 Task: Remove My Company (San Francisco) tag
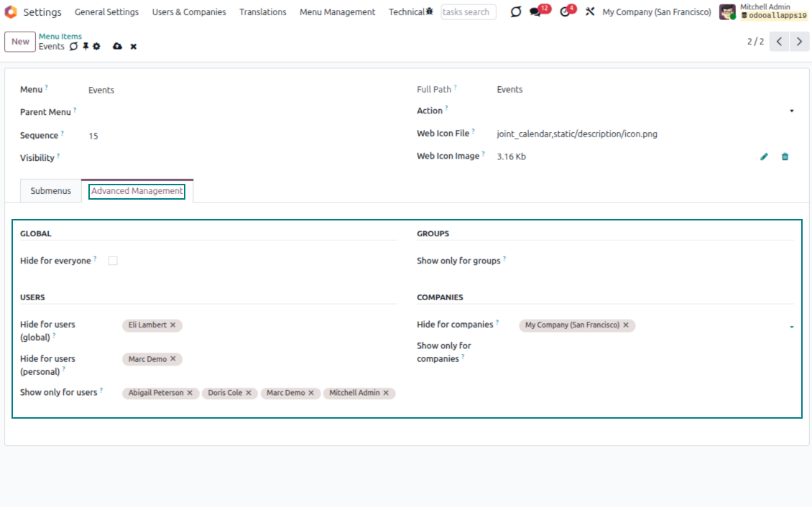click(x=626, y=325)
